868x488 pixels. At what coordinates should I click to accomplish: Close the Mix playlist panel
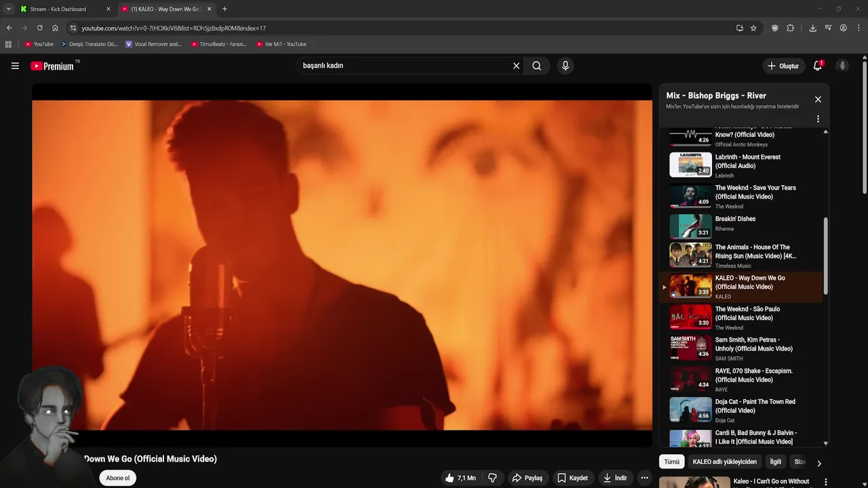818,100
